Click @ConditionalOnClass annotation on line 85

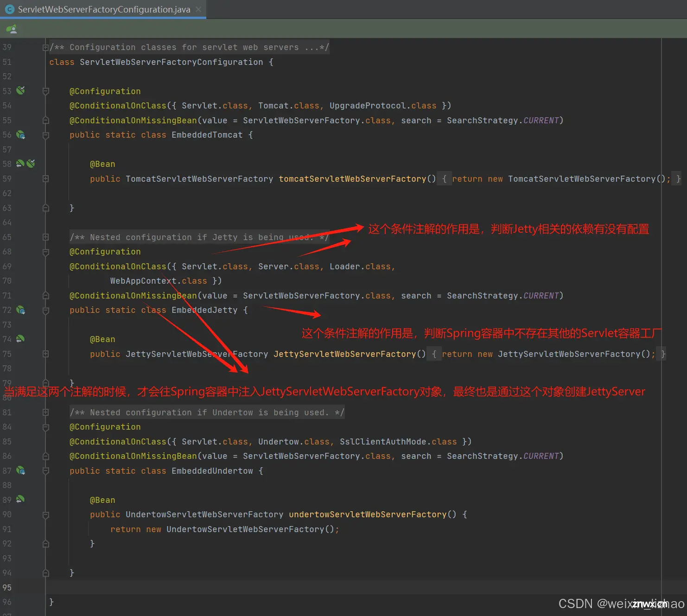pyautogui.click(x=118, y=442)
